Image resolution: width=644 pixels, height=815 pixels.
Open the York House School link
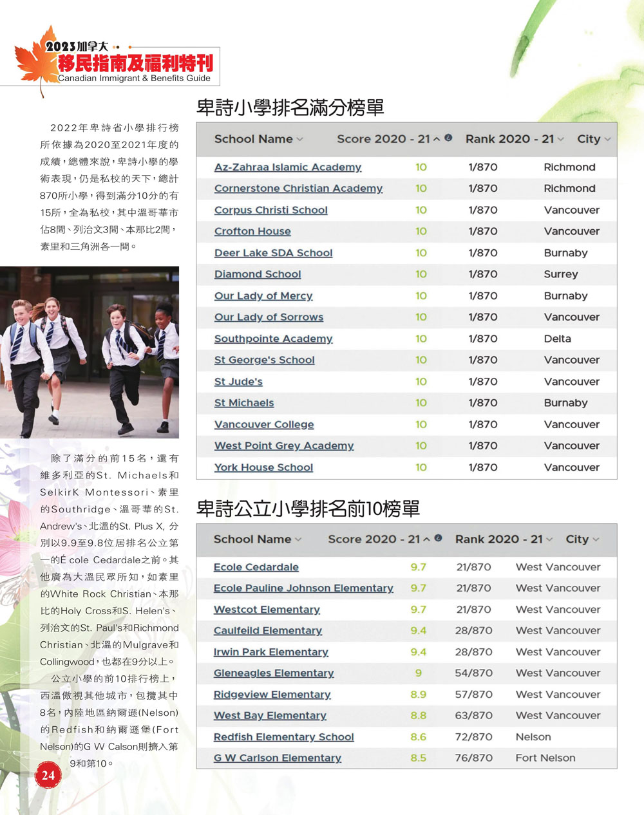coord(263,467)
